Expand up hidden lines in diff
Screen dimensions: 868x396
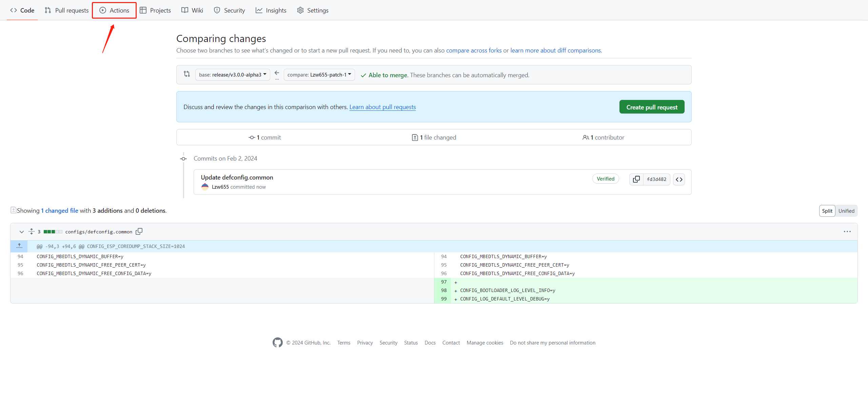pyautogui.click(x=19, y=246)
